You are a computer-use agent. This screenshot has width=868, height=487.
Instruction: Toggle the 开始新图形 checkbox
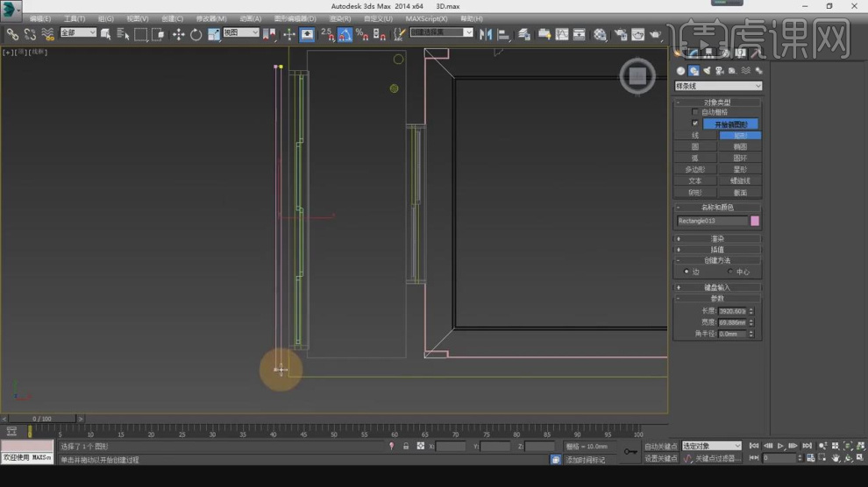pyautogui.click(x=695, y=124)
